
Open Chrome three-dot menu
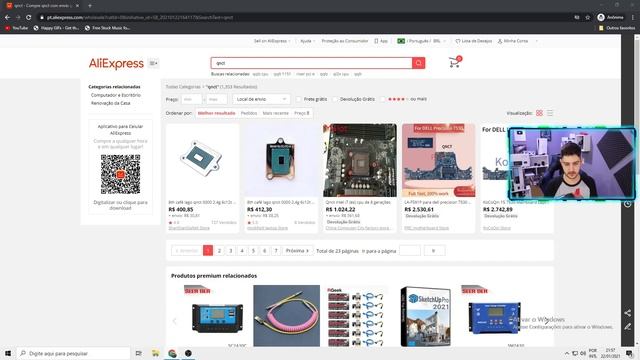tap(633, 18)
